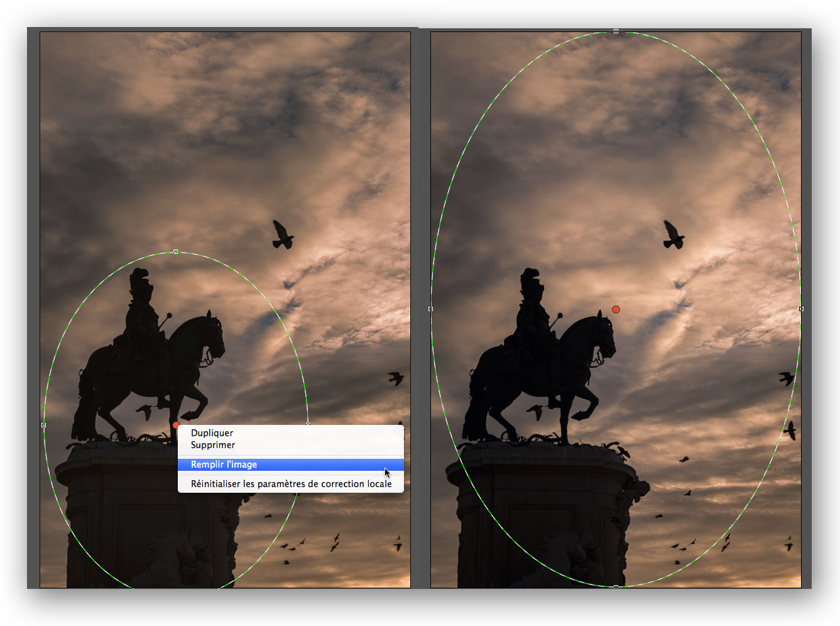
Task: Choose Supprimer in the context menu
Action: click(x=290, y=445)
